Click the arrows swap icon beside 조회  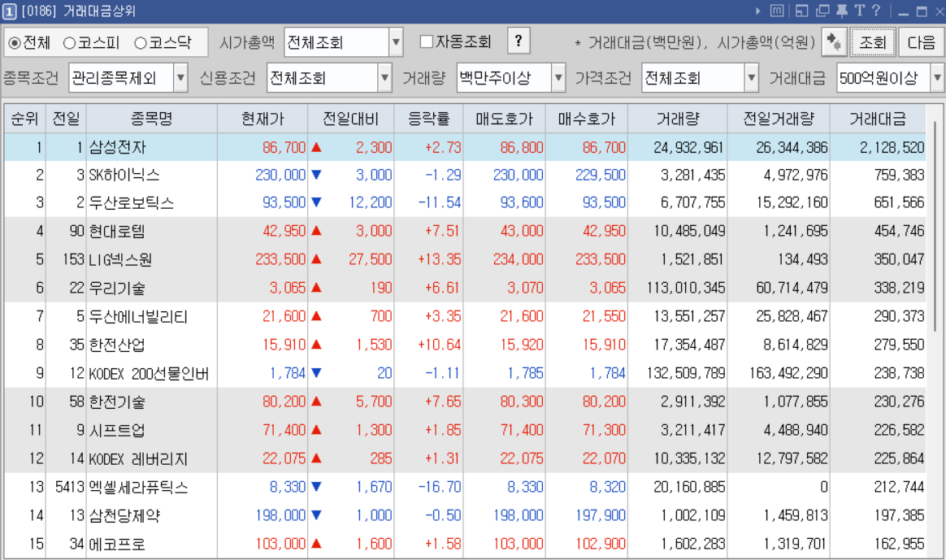[834, 41]
